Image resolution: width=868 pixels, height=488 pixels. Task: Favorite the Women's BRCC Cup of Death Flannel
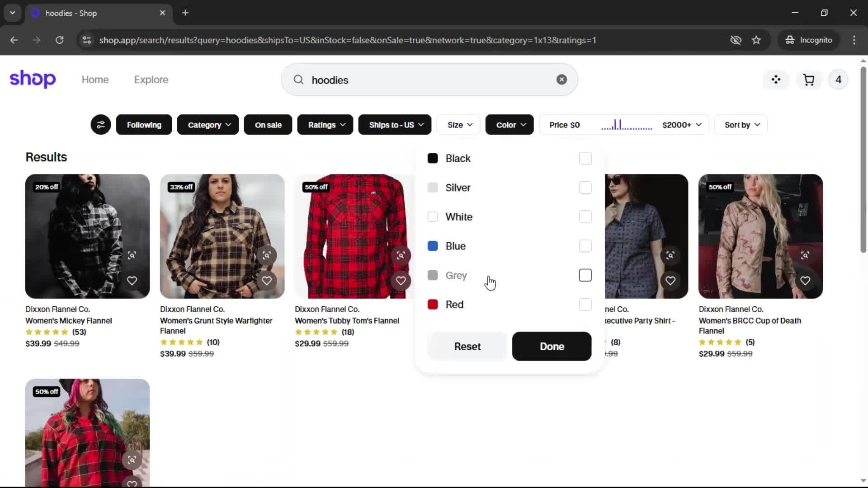pos(805,281)
